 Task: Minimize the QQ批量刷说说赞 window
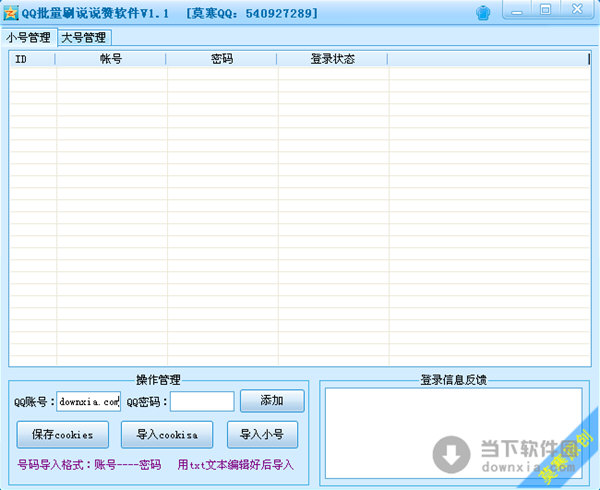point(517,10)
